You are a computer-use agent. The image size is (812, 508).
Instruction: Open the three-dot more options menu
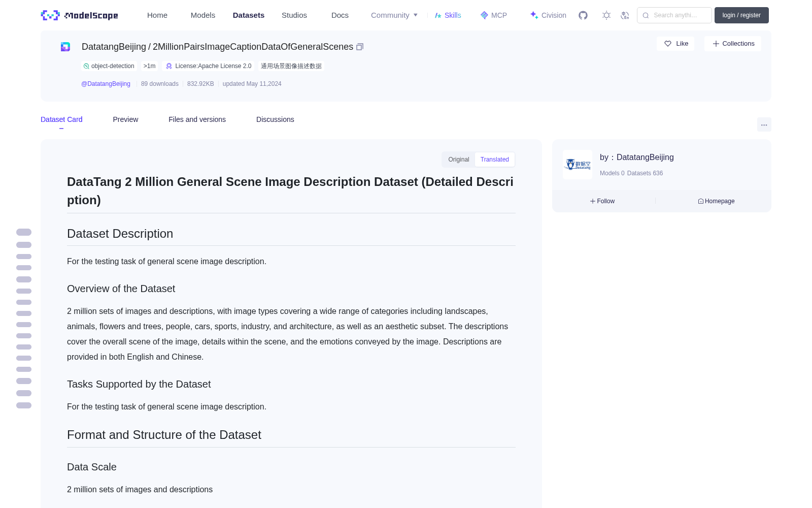coord(764,124)
